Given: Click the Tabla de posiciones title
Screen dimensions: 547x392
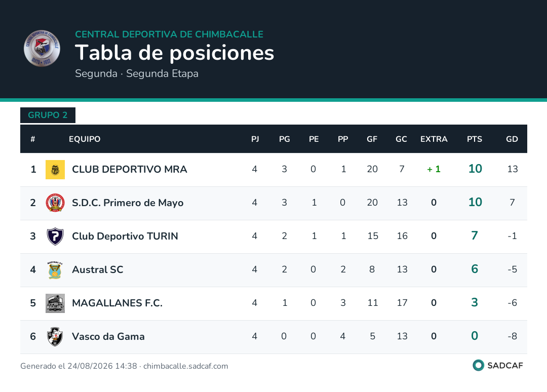Looking at the screenshot, I should point(174,53).
